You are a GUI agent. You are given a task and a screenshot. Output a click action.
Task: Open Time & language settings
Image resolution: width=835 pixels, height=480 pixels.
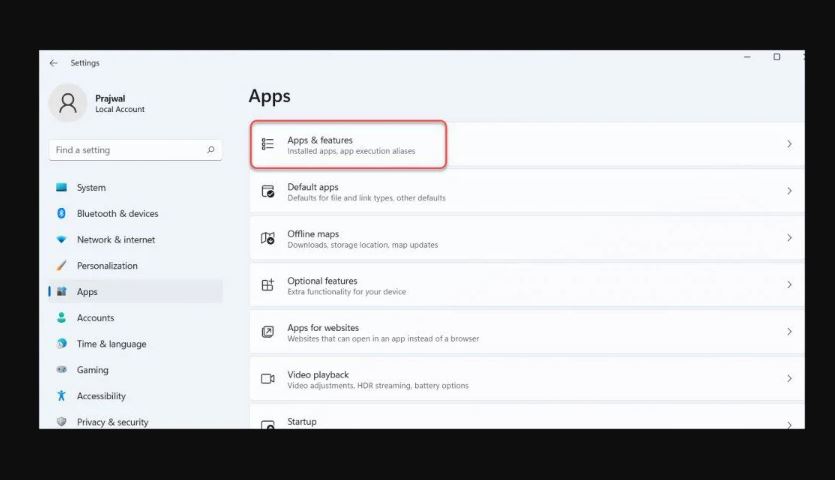coord(135,344)
